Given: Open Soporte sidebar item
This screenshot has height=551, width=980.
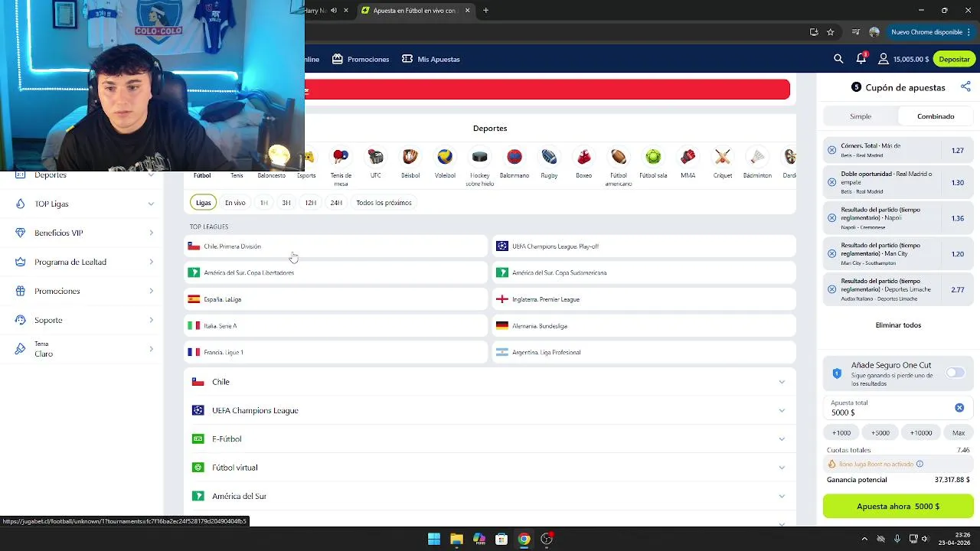Looking at the screenshot, I should coord(84,320).
